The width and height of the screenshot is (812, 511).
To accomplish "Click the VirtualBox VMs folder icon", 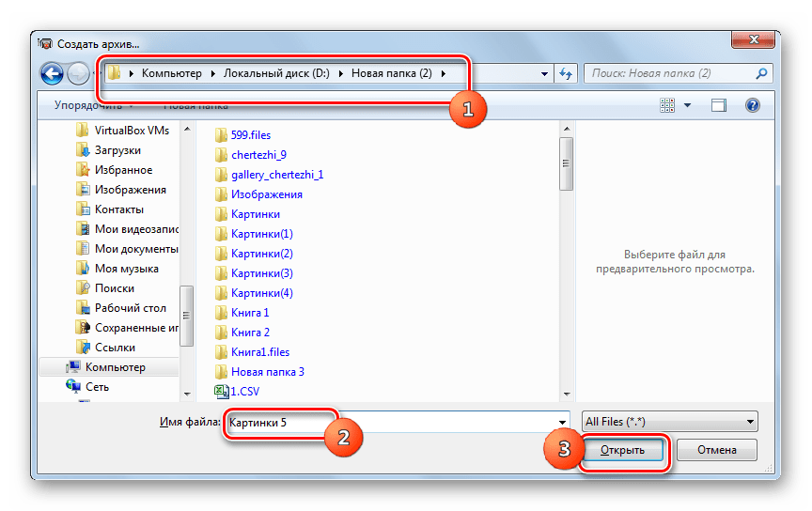I will click(x=83, y=130).
